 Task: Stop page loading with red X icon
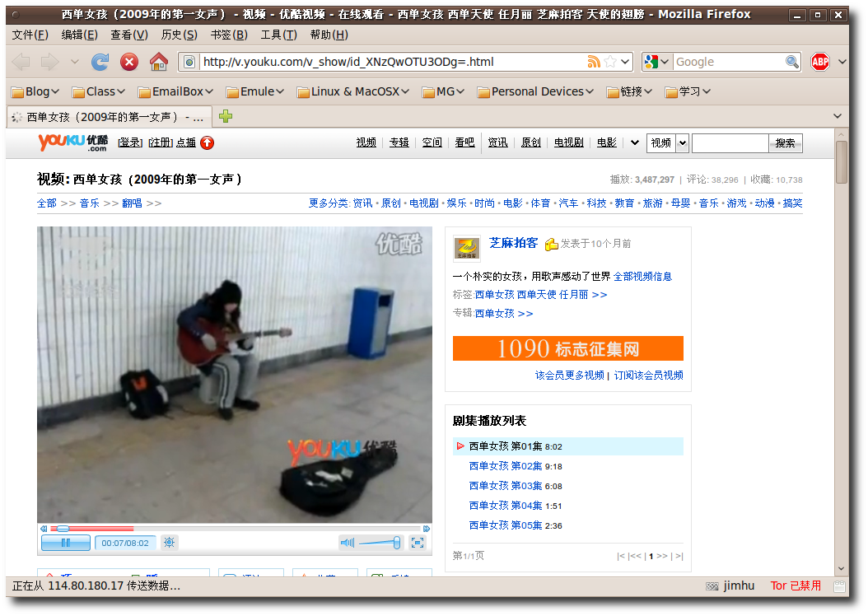tap(129, 62)
